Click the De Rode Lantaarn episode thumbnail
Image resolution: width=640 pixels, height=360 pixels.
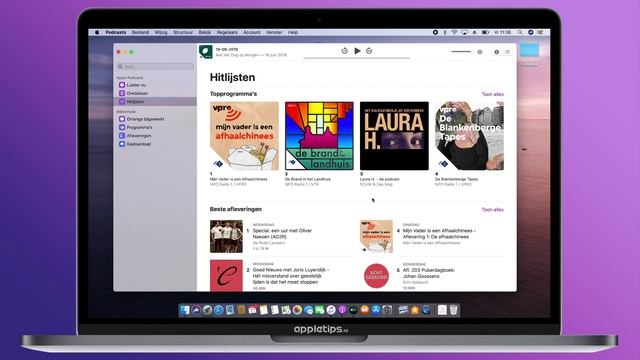(x=226, y=236)
